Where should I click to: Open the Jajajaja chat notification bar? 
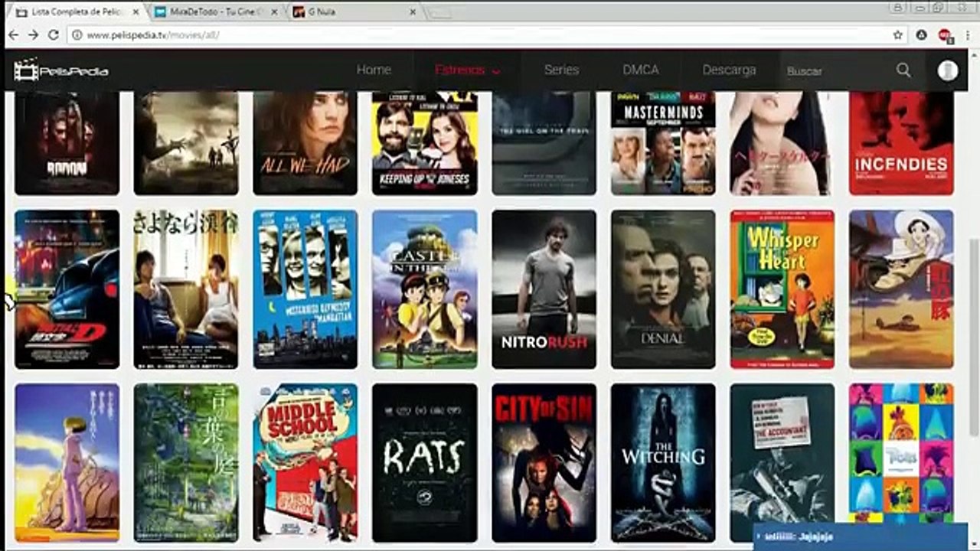(861, 537)
